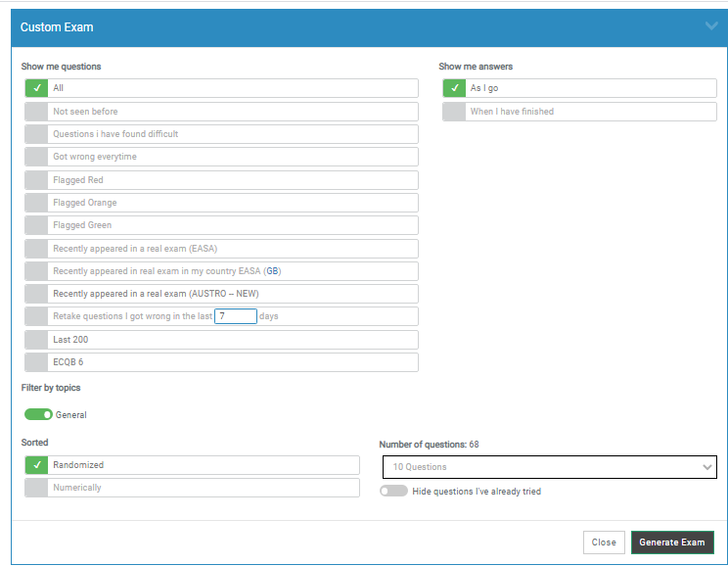Tick 'Got wrong everytime' option
728x566 pixels.
pyautogui.click(x=37, y=157)
